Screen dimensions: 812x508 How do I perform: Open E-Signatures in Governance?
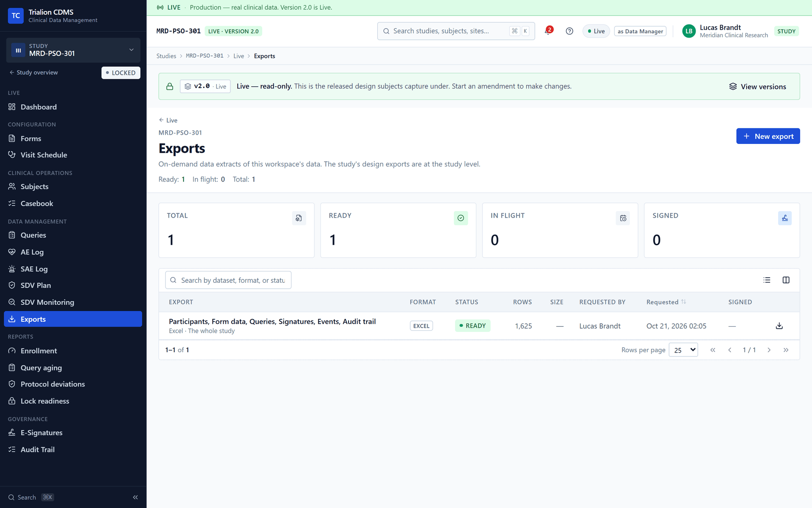tap(73, 432)
